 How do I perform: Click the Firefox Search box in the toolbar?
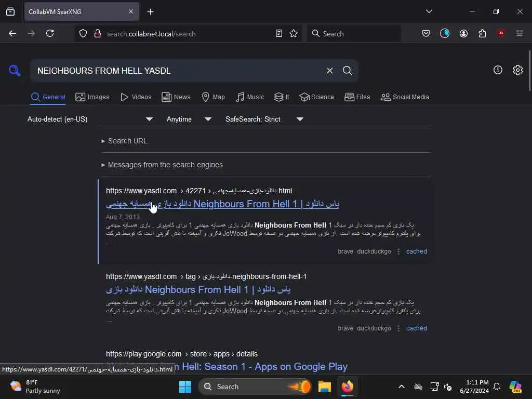click(x=354, y=34)
